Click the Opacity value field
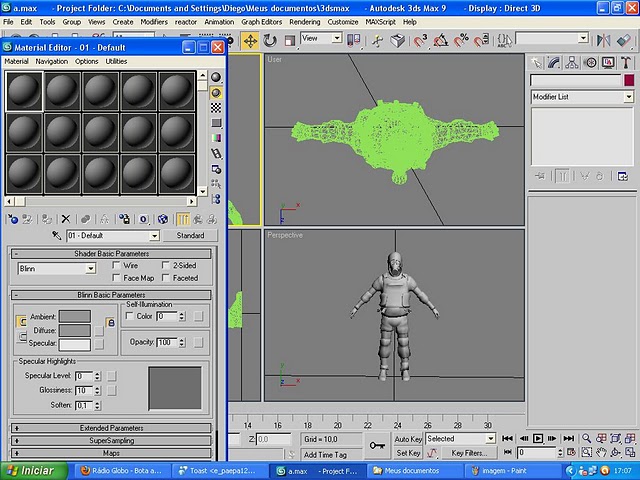Image resolution: width=640 pixels, height=480 pixels. tap(167, 342)
